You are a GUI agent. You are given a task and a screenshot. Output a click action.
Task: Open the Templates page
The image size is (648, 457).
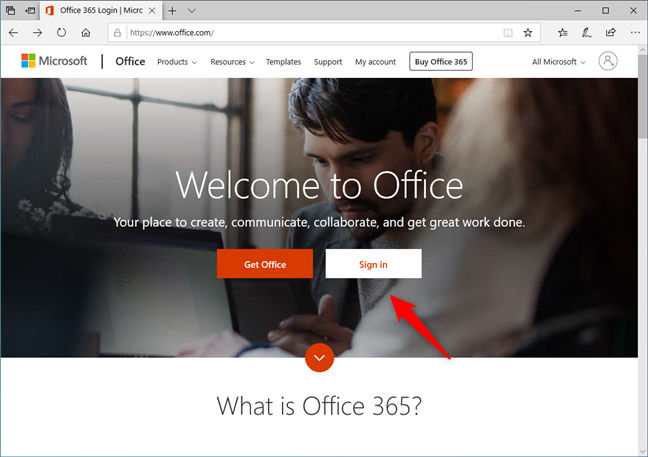pyautogui.click(x=284, y=62)
